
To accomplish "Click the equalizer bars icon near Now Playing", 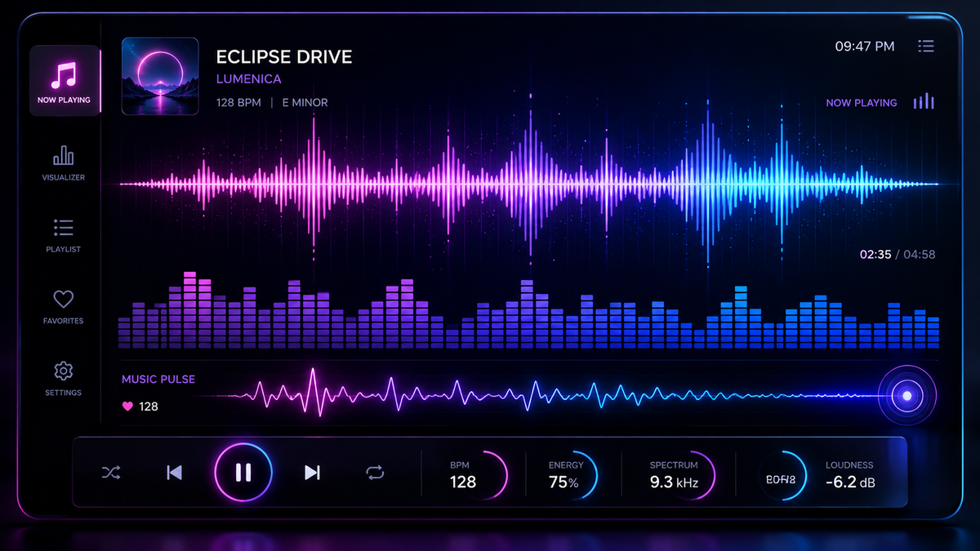I will click(x=924, y=102).
